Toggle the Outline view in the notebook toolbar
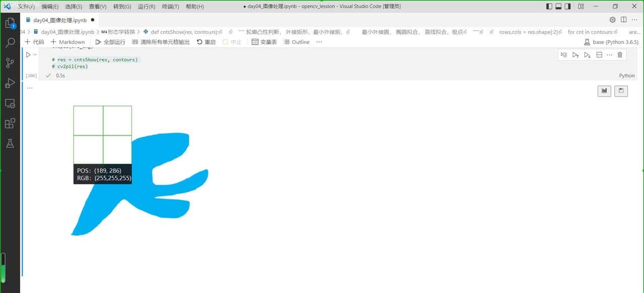 (296, 42)
